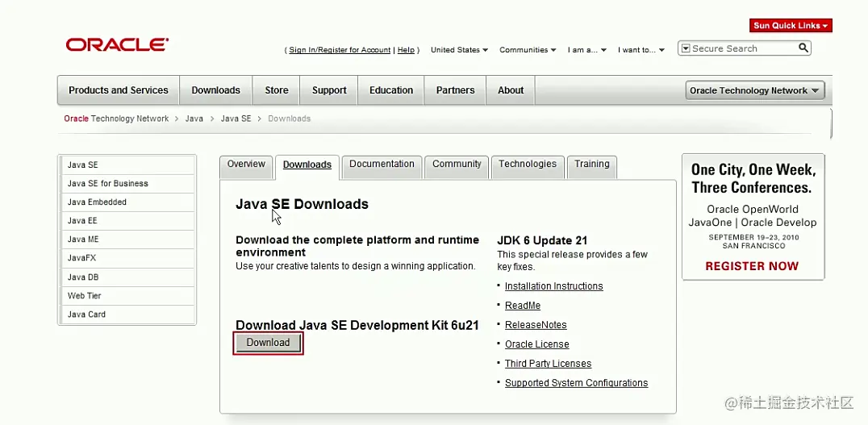Click "Download Java SE Development Kit 6u21" text
868x425 pixels.
[x=357, y=325]
